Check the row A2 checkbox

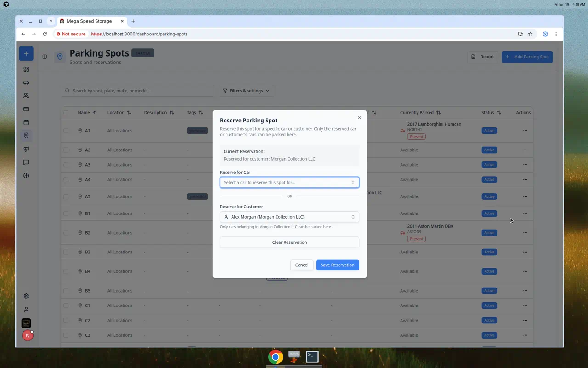(x=66, y=150)
